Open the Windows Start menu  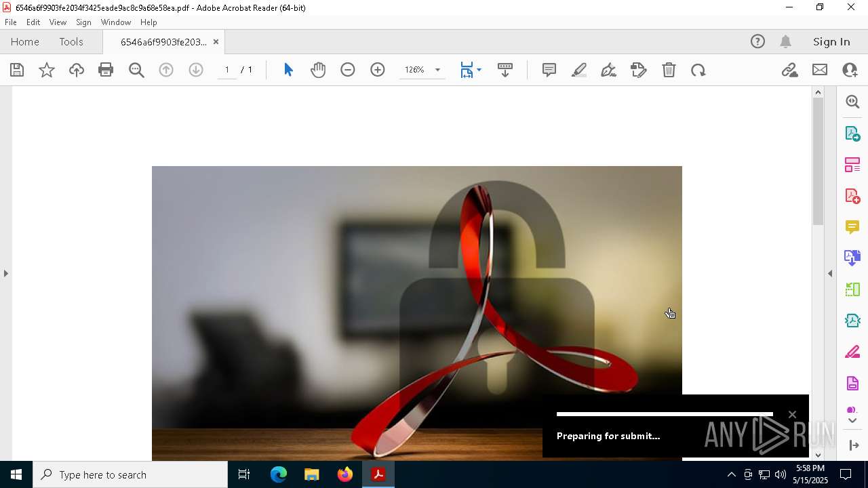click(16, 474)
